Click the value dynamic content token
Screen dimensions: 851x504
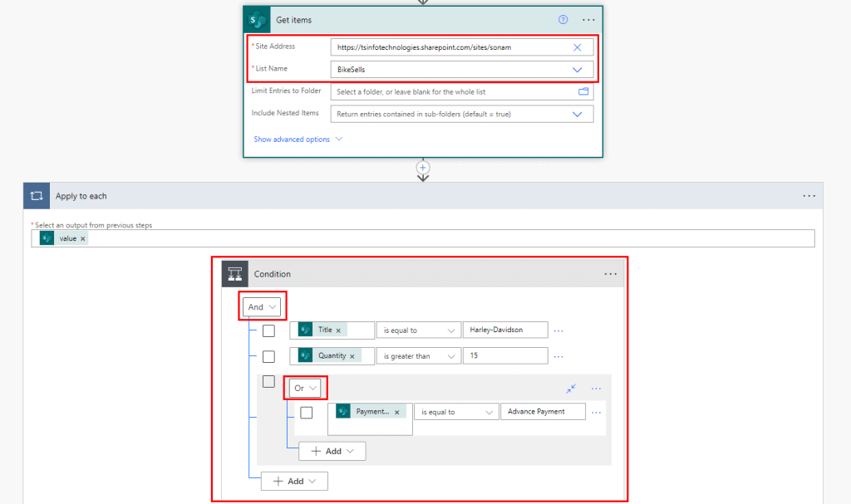pos(63,238)
